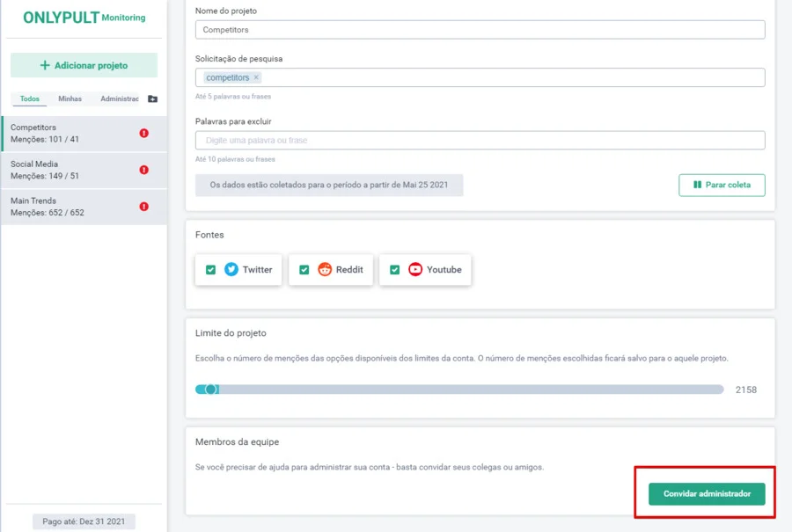Click the Twitter bird icon
The image size is (792, 532).
click(x=231, y=270)
